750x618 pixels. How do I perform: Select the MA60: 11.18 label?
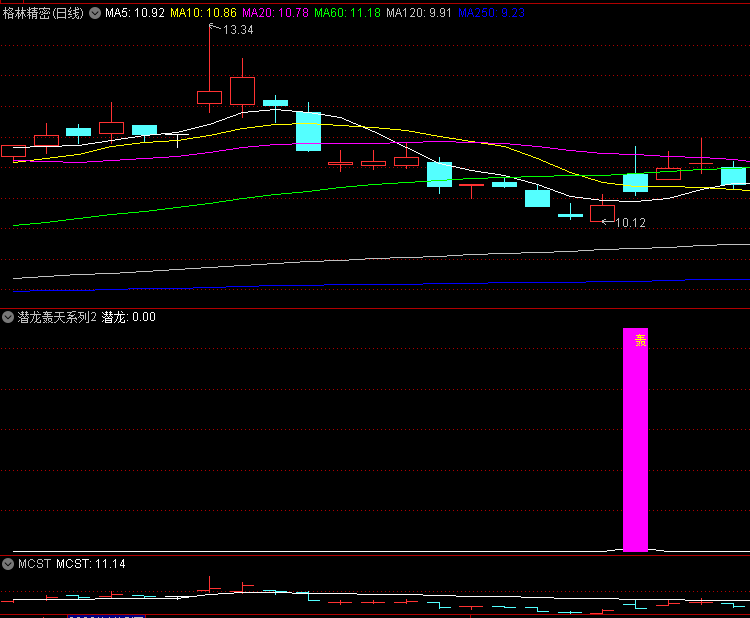347,13
